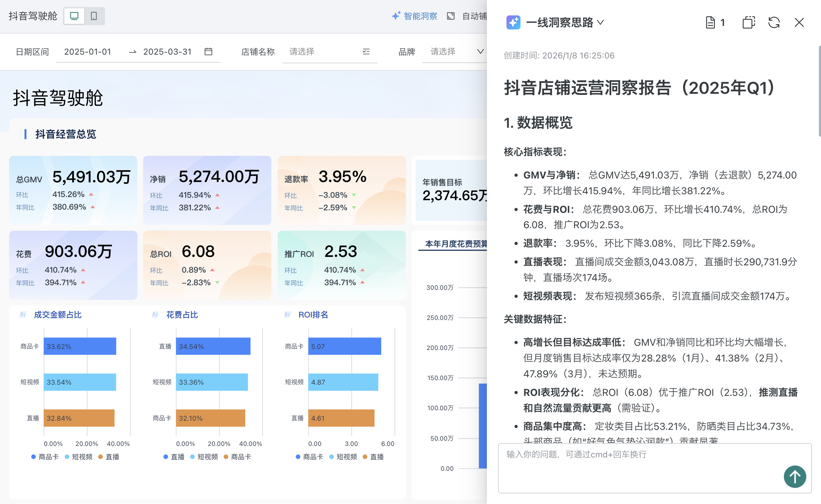Image resolution: width=821 pixels, height=504 pixels.
Task: Switch to mobile view mode icon
Action: tap(94, 16)
